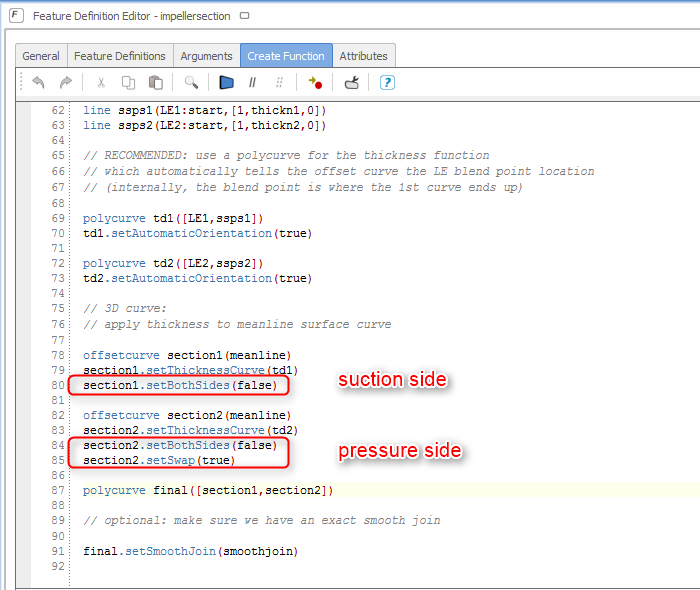Click line number 87 in the gutter
Viewport: 700px width, 590px height.
click(x=58, y=490)
